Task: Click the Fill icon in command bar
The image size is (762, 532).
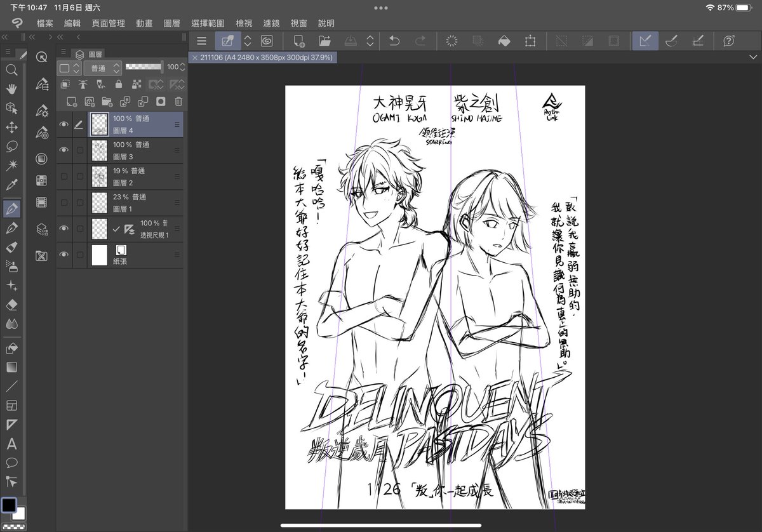Action: point(504,41)
